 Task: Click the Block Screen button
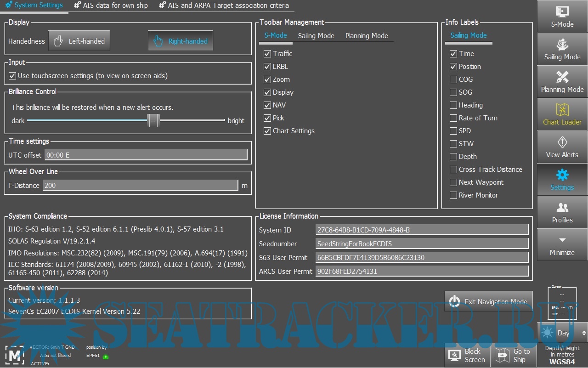467,355
